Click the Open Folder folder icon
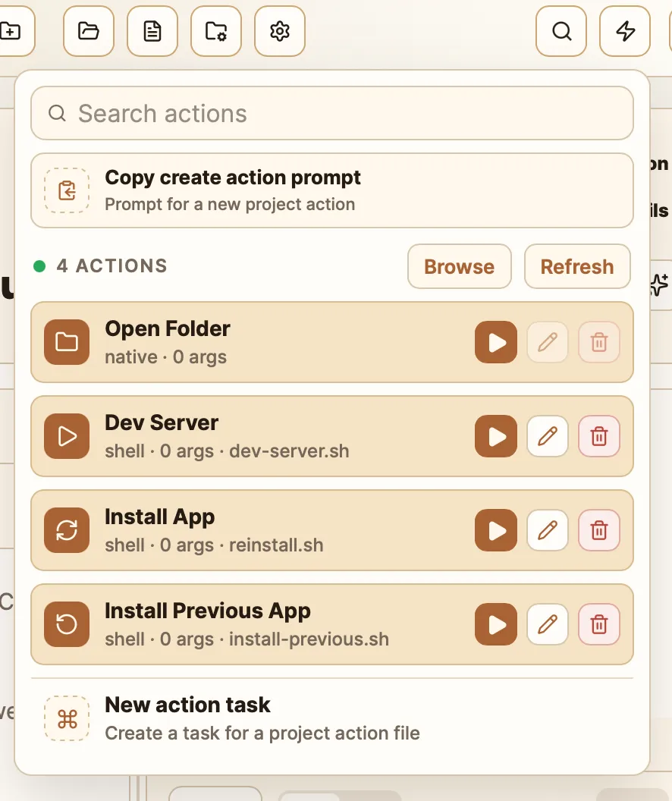The width and height of the screenshot is (672, 801). [67, 342]
